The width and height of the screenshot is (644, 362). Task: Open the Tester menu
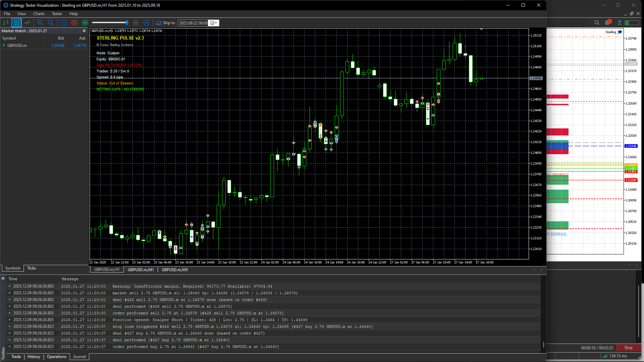click(57, 14)
